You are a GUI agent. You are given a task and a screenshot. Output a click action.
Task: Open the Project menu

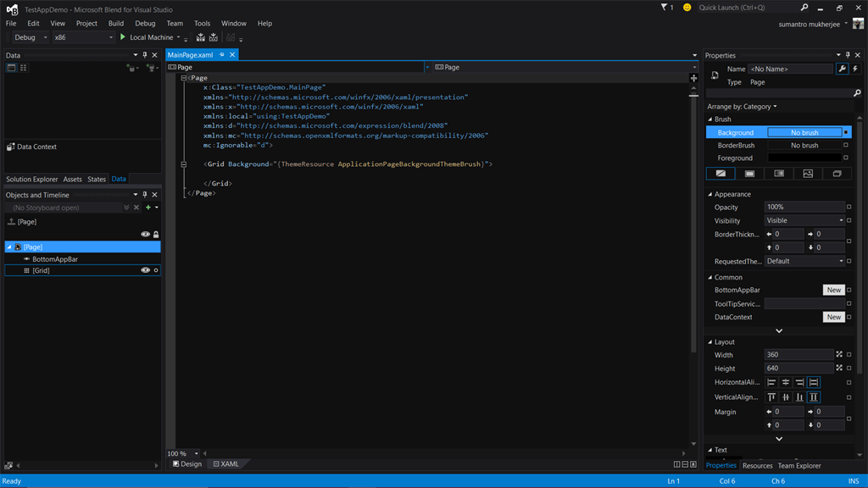(x=86, y=24)
